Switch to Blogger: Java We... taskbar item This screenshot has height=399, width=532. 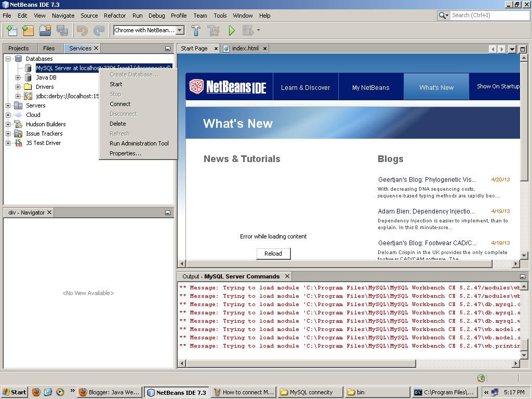(109, 392)
